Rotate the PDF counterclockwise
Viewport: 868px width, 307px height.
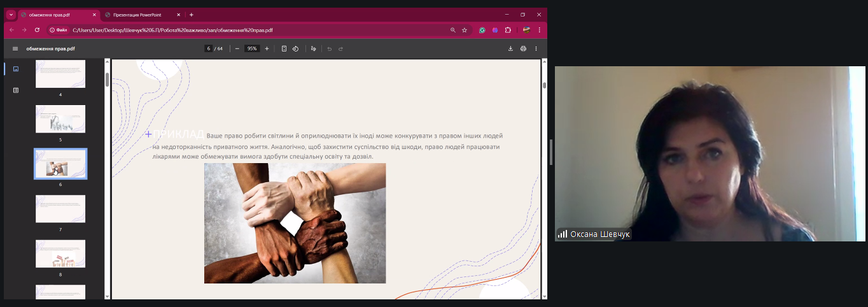[x=296, y=48]
